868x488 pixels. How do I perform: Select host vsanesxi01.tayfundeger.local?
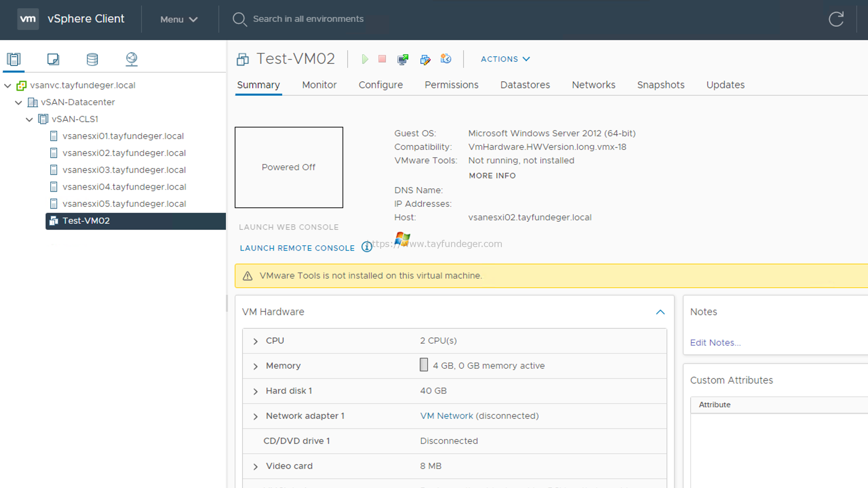123,136
